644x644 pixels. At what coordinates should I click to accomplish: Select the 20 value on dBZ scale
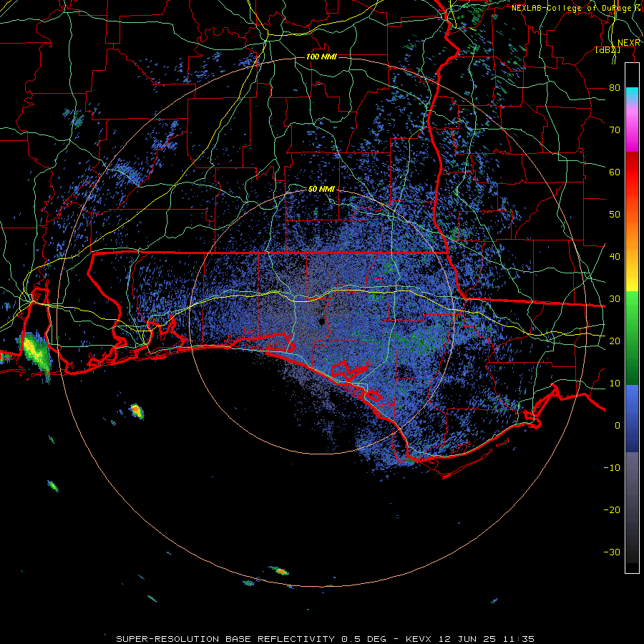(615, 341)
